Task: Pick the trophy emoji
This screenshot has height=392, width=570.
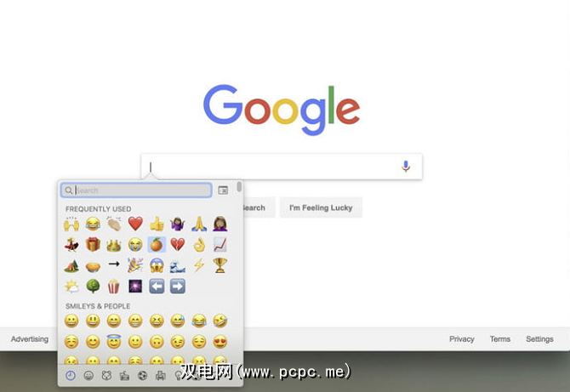Action: coord(220,265)
